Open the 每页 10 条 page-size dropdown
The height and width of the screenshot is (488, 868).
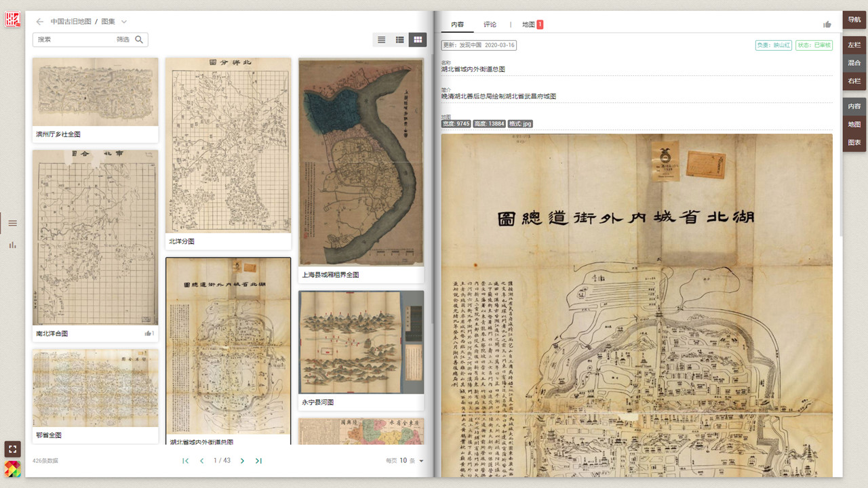pos(405,461)
